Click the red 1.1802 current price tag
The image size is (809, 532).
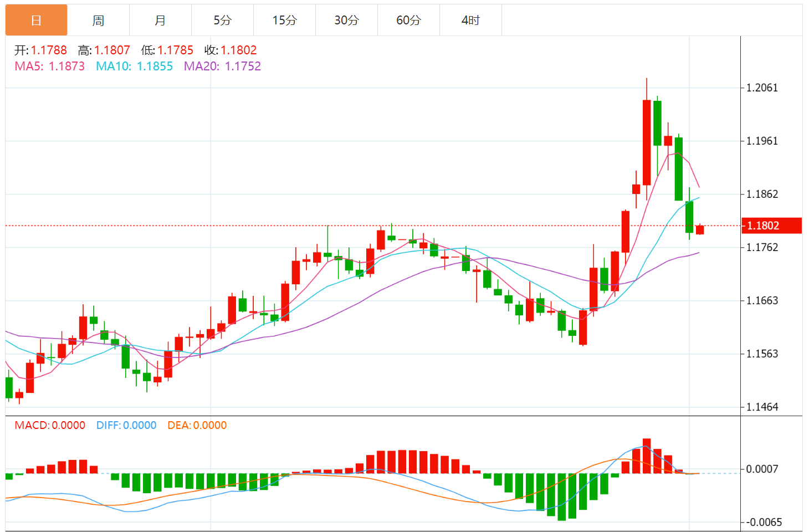[771, 226]
